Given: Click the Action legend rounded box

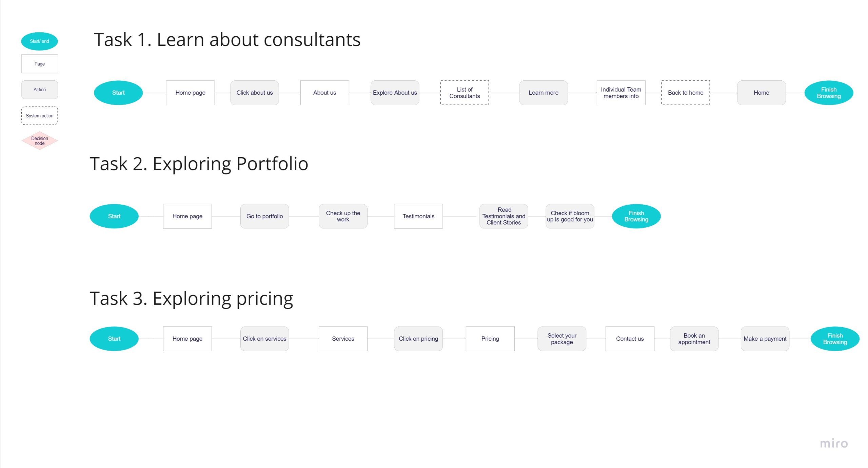Looking at the screenshot, I should point(39,90).
